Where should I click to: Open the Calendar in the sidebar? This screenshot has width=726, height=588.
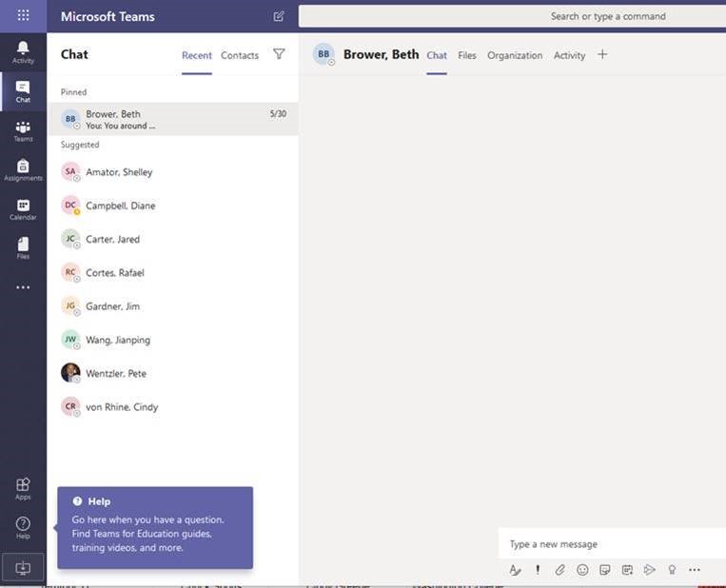(x=23, y=209)
